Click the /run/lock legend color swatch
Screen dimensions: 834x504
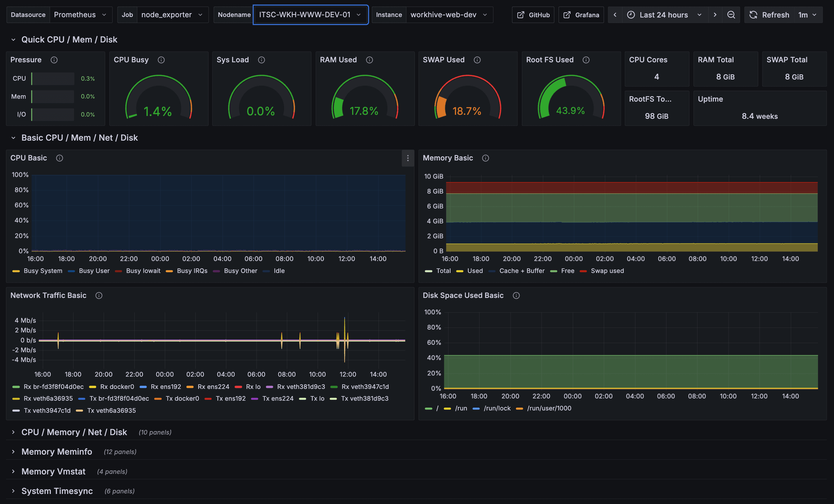[476, 408]
